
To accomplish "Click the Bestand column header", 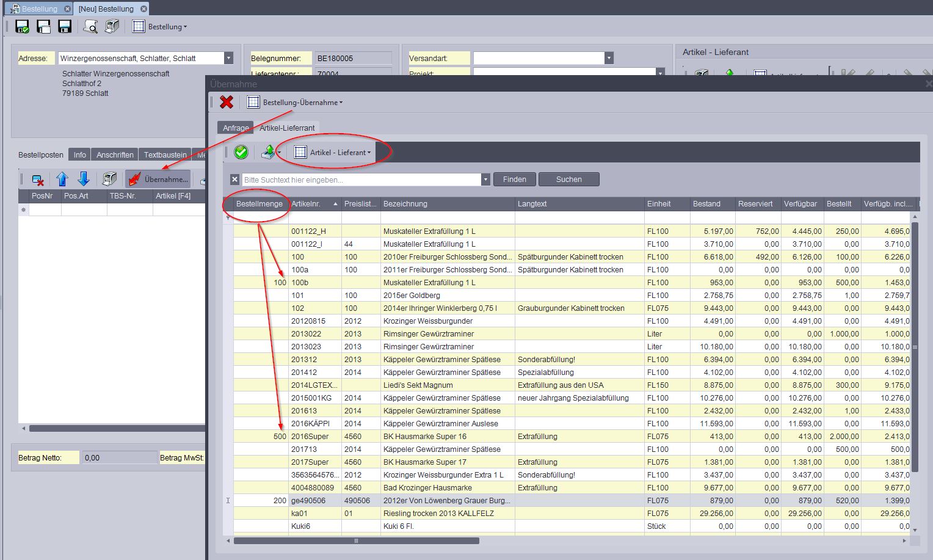I will 713,203.
